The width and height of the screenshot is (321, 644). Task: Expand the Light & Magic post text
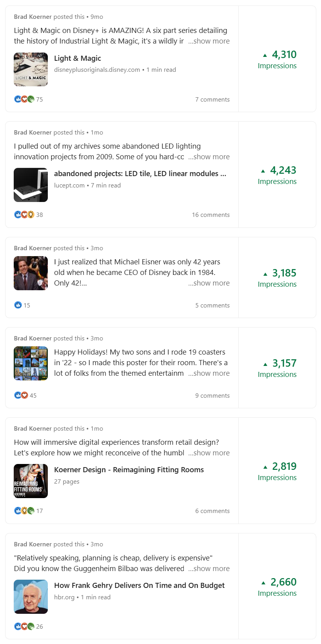click(x=209, y=41)
